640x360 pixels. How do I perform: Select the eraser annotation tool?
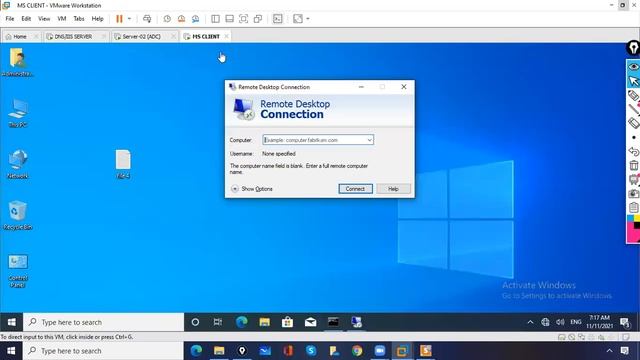coord(633,123)
